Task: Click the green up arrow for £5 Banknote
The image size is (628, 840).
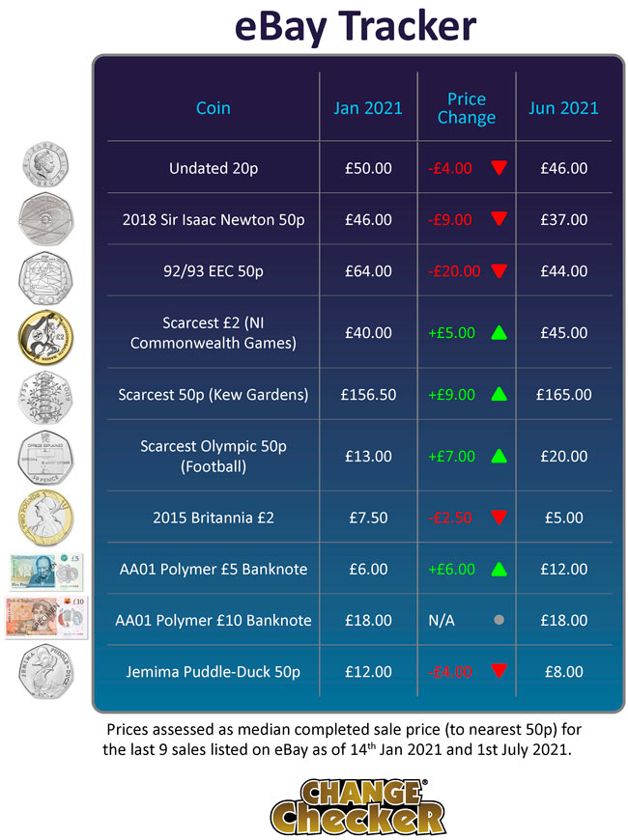Action: [x=499, y=569]
